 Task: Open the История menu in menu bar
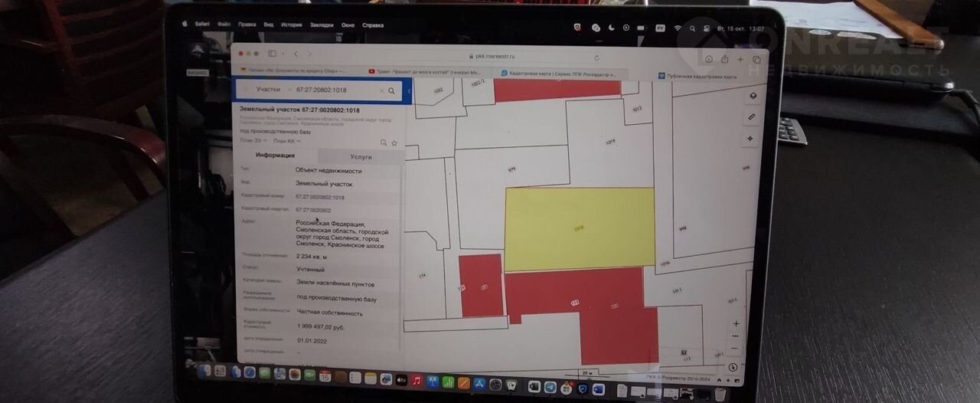click(291, 25)
